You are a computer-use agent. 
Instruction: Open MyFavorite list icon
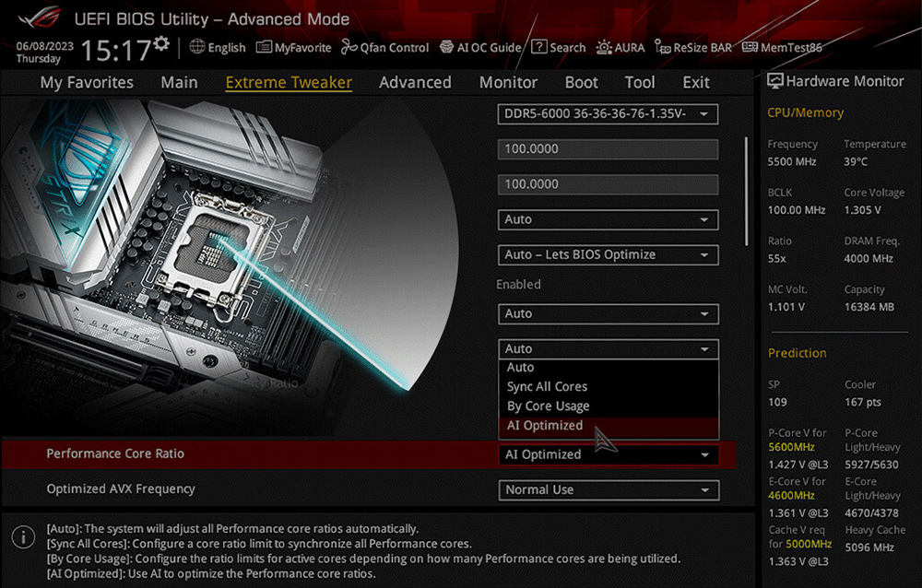tap(264, 47)
